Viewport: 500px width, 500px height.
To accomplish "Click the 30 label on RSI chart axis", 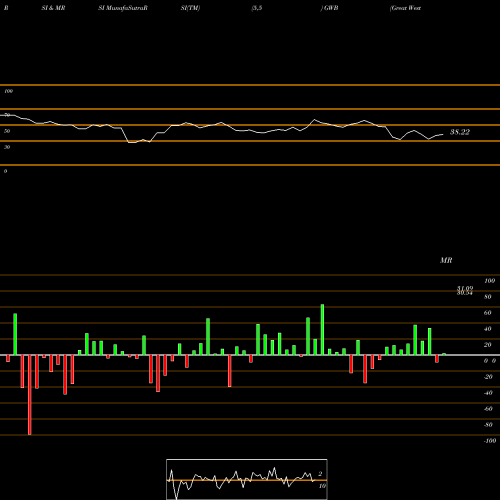I will pyautogui.click(x=7, y=147).
